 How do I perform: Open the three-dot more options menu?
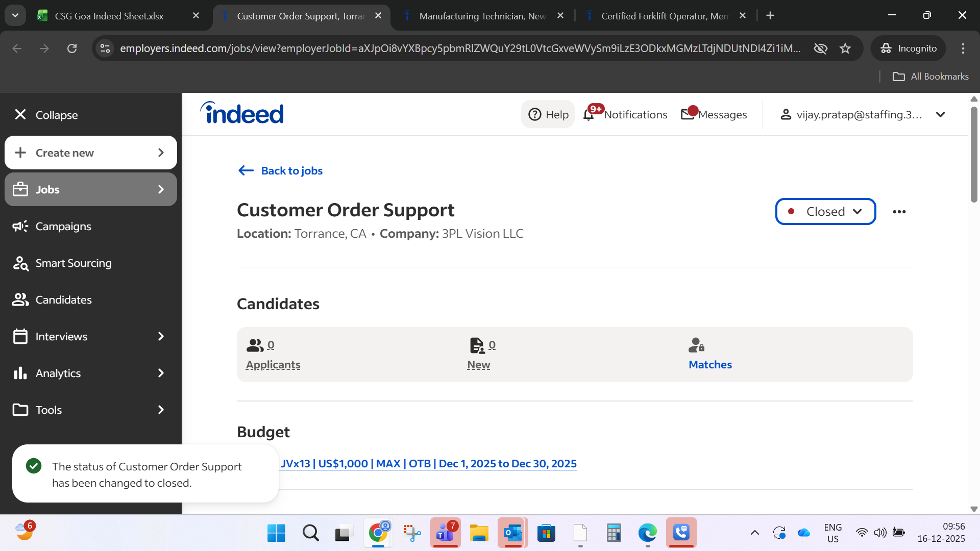[899, 211]
